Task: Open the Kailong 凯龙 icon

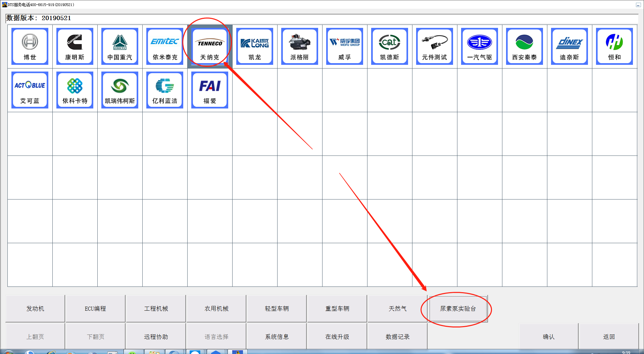Action: pos(255,46)
